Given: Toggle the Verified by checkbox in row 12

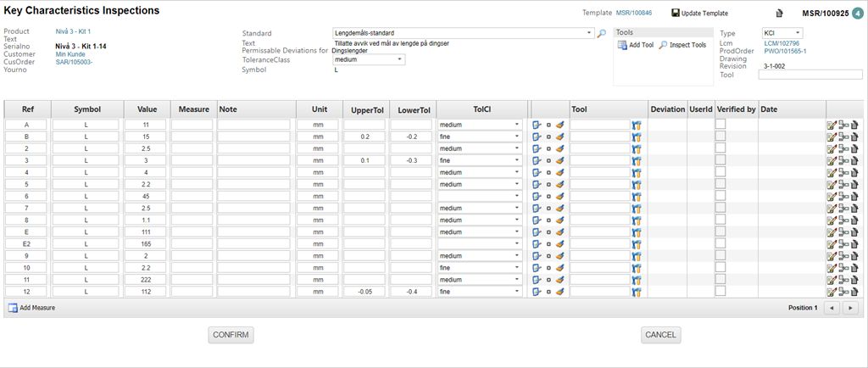Looking at the screenshot, I should (x=720, y=290).
